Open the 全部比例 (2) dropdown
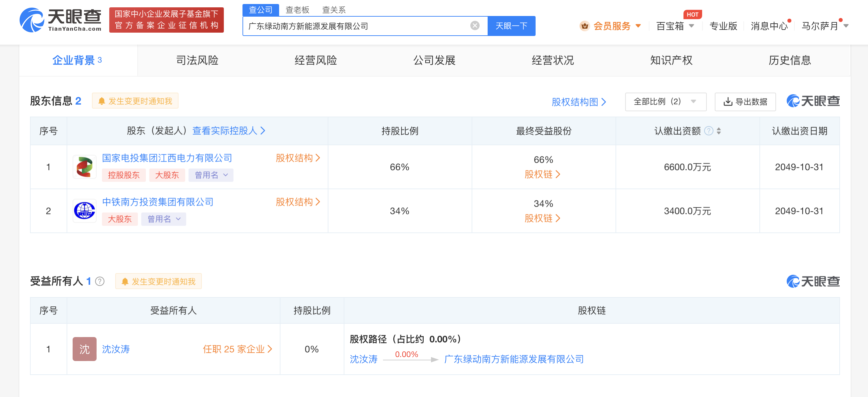 click(665, 102)
